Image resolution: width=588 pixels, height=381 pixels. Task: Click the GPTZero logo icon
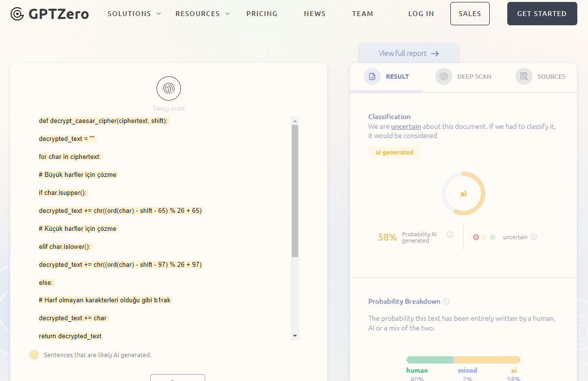(17, 14)
